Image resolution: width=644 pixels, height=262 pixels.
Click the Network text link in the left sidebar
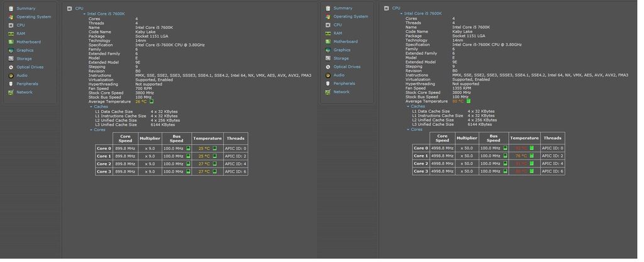[25, 92]
